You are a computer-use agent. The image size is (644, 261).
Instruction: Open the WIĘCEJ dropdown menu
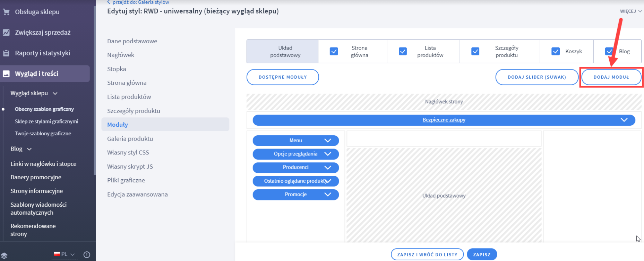(x=630, y=11)
